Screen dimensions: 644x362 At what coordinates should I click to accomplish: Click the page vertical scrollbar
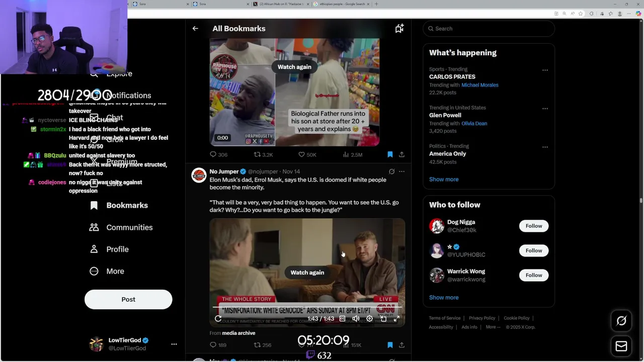(x=641, y=201)
